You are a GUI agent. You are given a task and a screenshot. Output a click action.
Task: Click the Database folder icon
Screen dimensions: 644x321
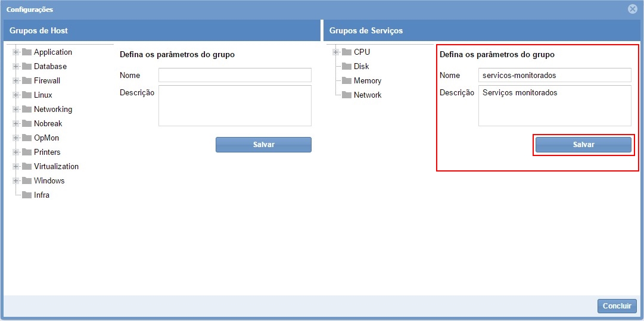point(27,66)
